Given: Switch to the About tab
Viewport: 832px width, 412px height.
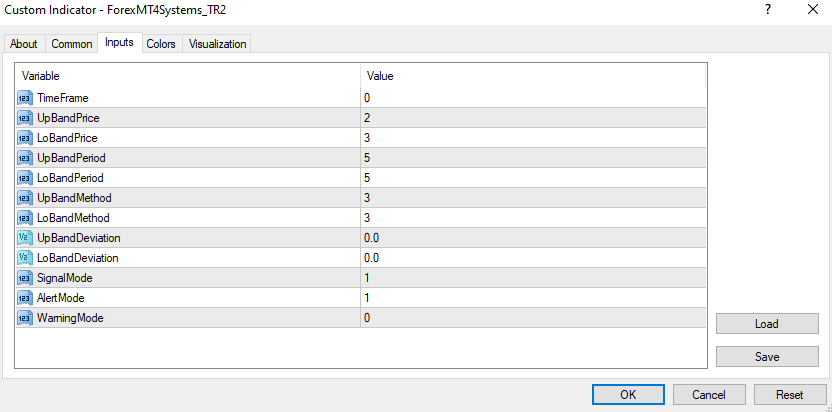Looking at the screenshot, I should (x=24, y=44).
